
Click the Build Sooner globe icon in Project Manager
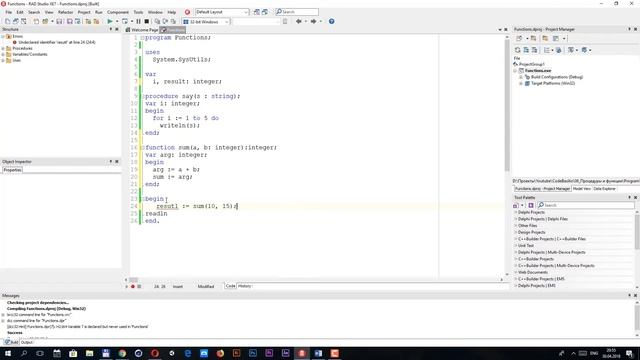(x=559, y=50)
